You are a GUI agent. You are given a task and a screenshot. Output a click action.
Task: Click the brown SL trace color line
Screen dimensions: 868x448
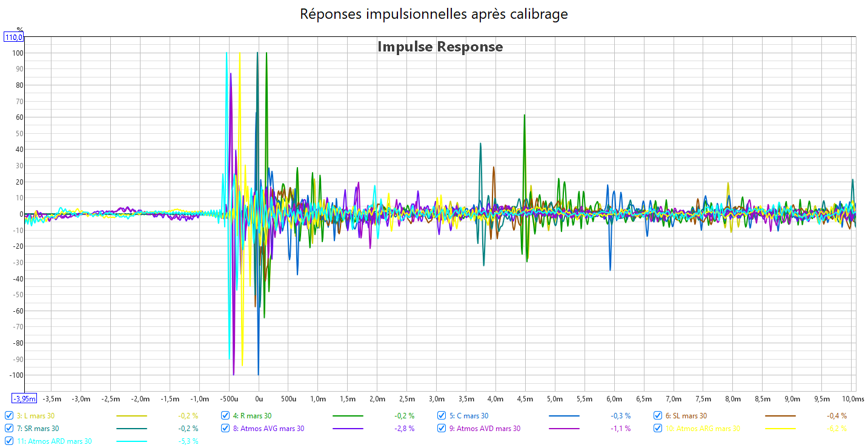(780, 416)
